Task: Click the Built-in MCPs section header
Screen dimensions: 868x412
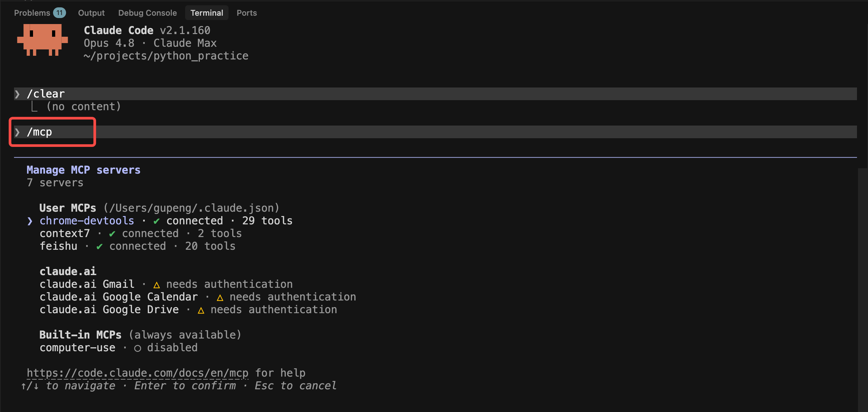Action: point(140,335)
